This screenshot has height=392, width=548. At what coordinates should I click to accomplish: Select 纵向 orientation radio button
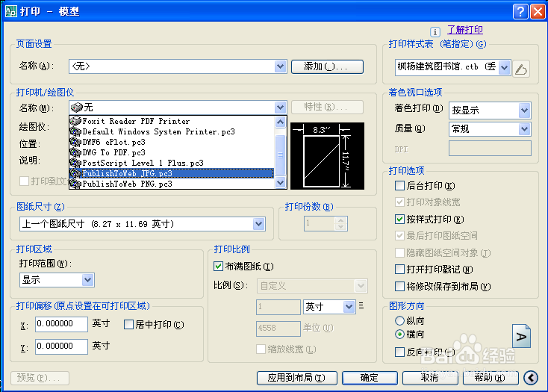point(399,320)
